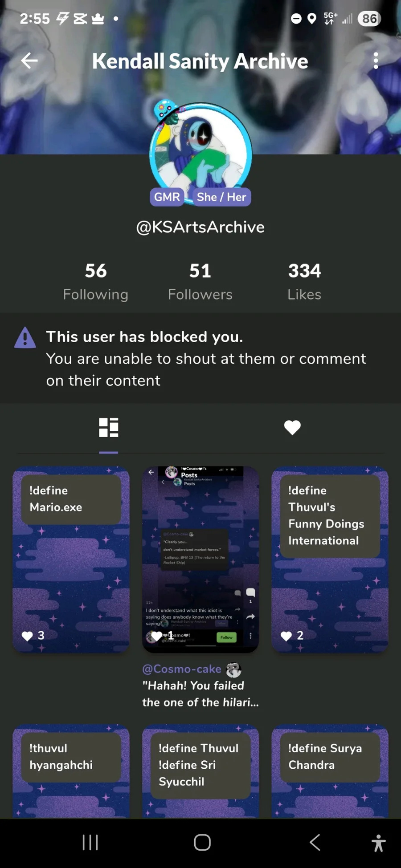Switch to the liked posts heart tab
Viewport: 401px width, 868px height.
point(292,427)
